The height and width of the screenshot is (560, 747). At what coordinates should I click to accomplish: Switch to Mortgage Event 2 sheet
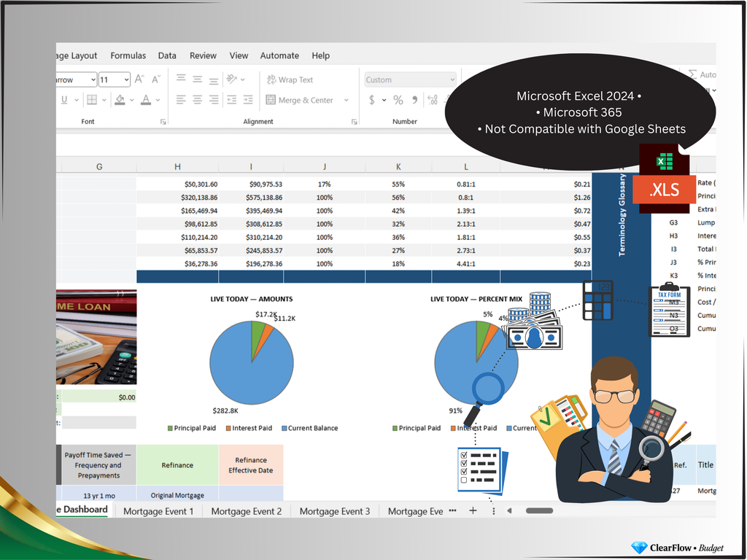(x=247, y=511)
